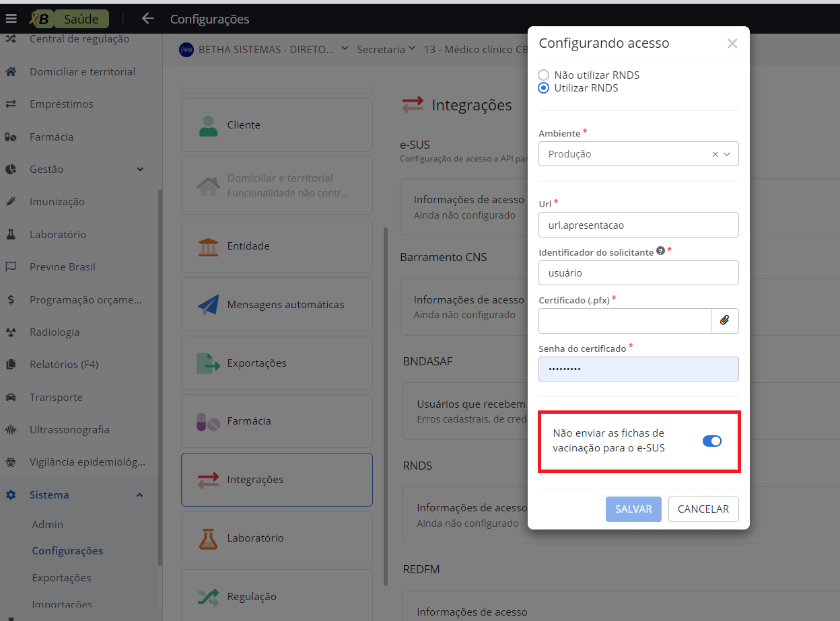840x621 pixels.
Task: Collapse the Sistema sidebar section
Action: (x=139, y=495)
